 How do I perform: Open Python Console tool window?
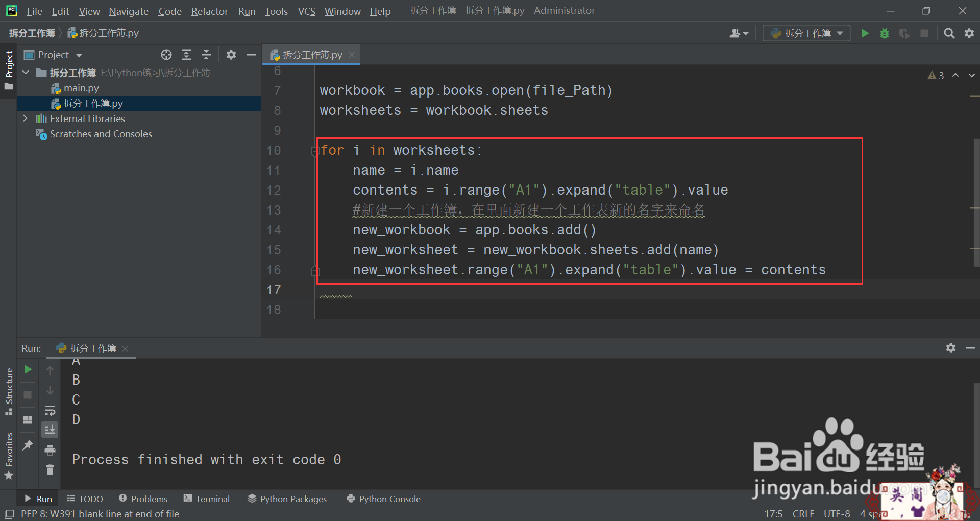click(383, 499)
